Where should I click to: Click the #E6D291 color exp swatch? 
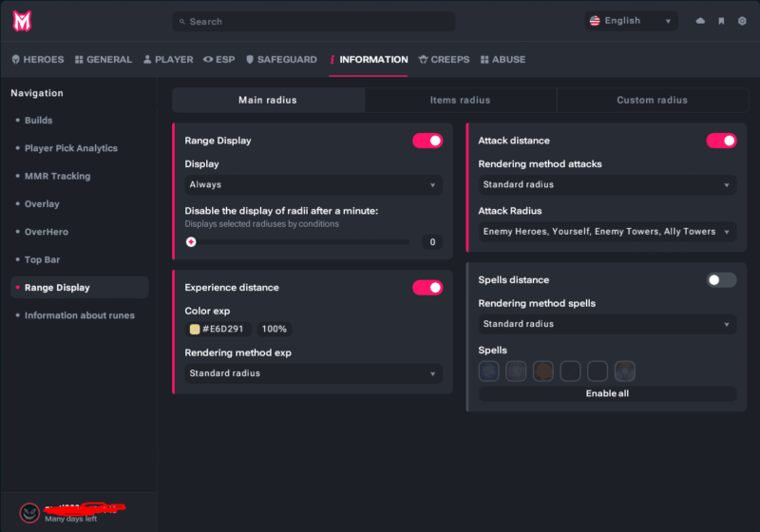(195, 330)
